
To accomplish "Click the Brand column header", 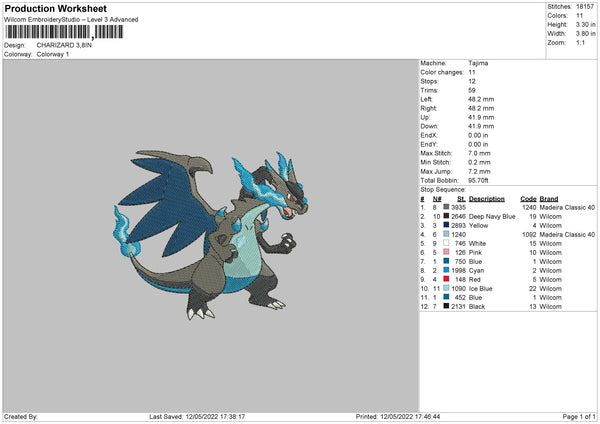I will tap(549, 199).
